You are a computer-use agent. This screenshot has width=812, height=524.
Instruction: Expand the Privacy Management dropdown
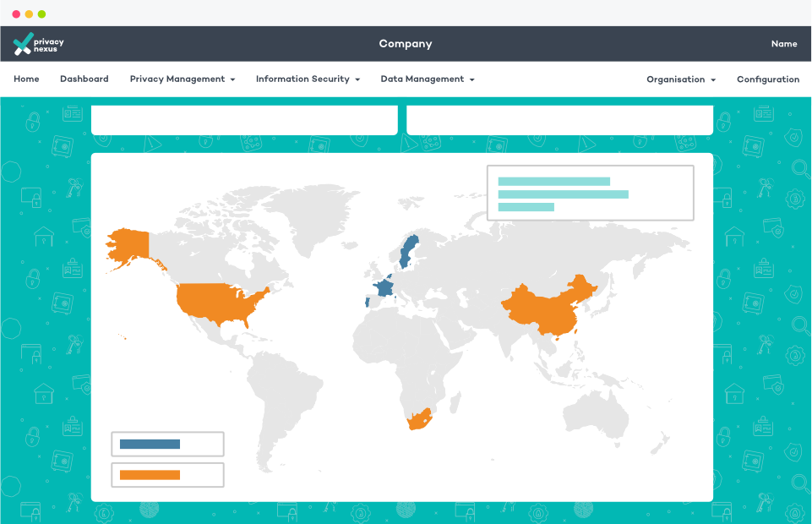[x=183, y=79]
